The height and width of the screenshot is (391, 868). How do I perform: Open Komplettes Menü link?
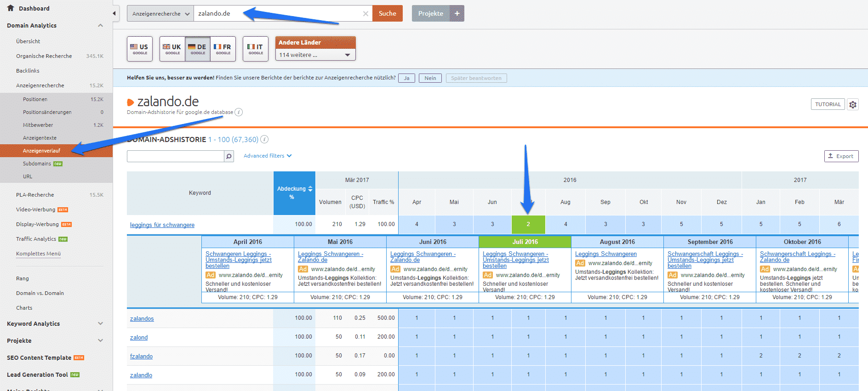[x=39, y=254]
